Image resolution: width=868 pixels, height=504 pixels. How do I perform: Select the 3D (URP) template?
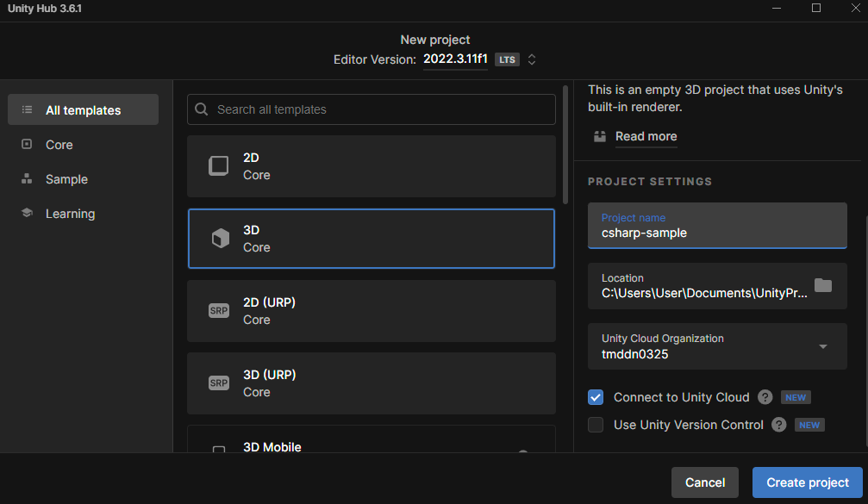(372, 383)
